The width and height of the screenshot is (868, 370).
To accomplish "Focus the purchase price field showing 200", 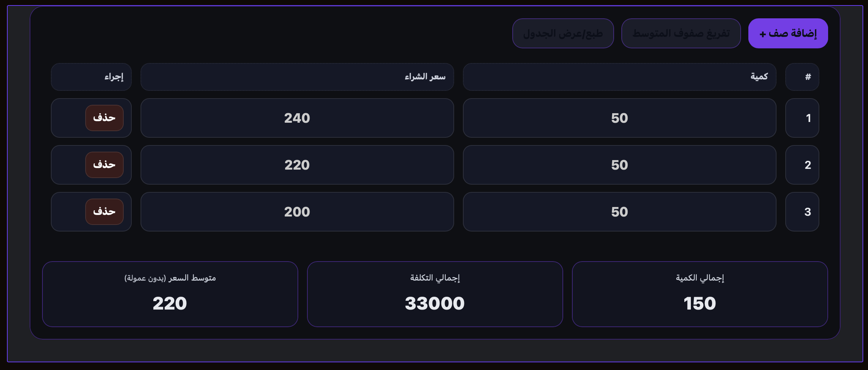I will point(297,212).
